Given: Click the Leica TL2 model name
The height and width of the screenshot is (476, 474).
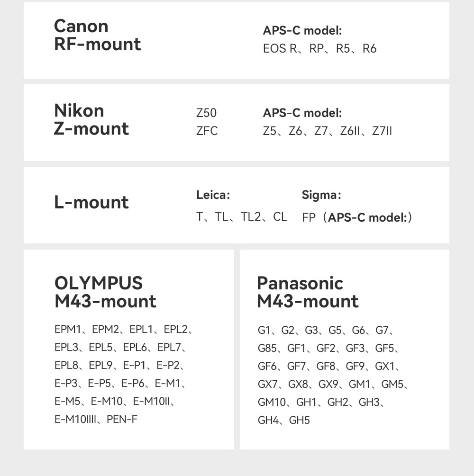Looking at the screenshot, I should point(251,217).
